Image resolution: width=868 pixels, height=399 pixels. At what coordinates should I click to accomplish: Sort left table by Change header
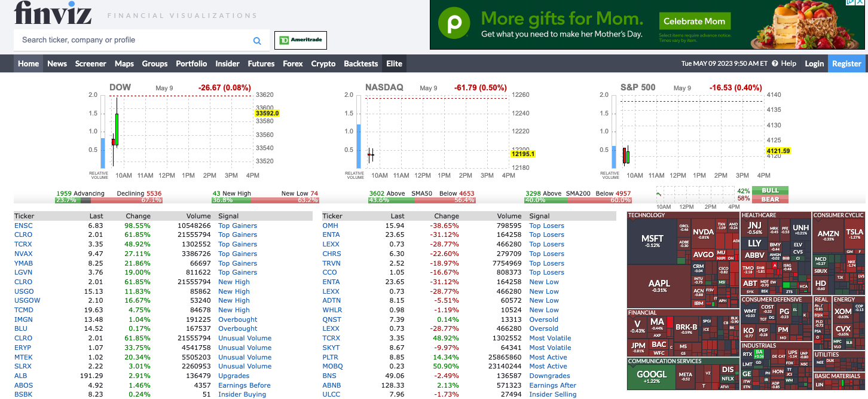click(x=138, y=216)
